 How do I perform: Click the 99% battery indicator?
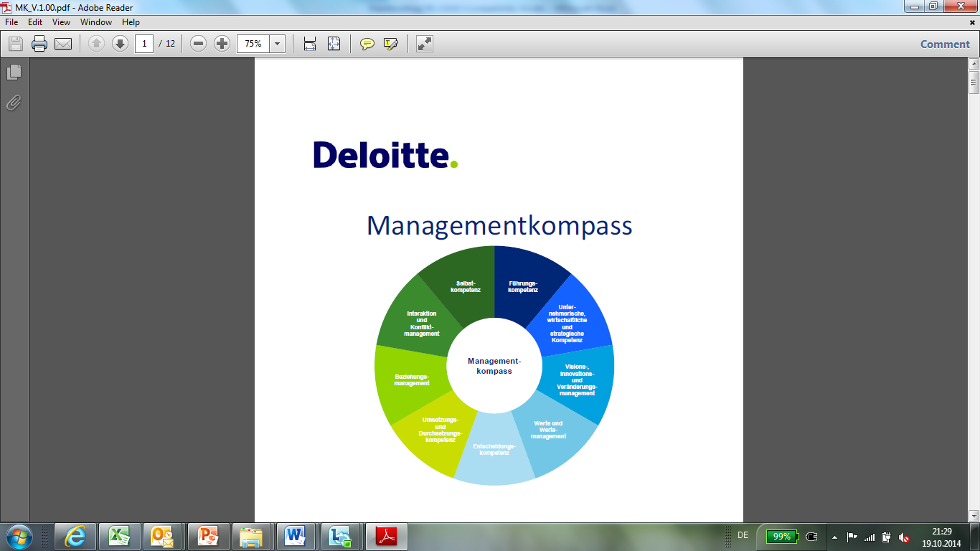(x=782, y=537)
